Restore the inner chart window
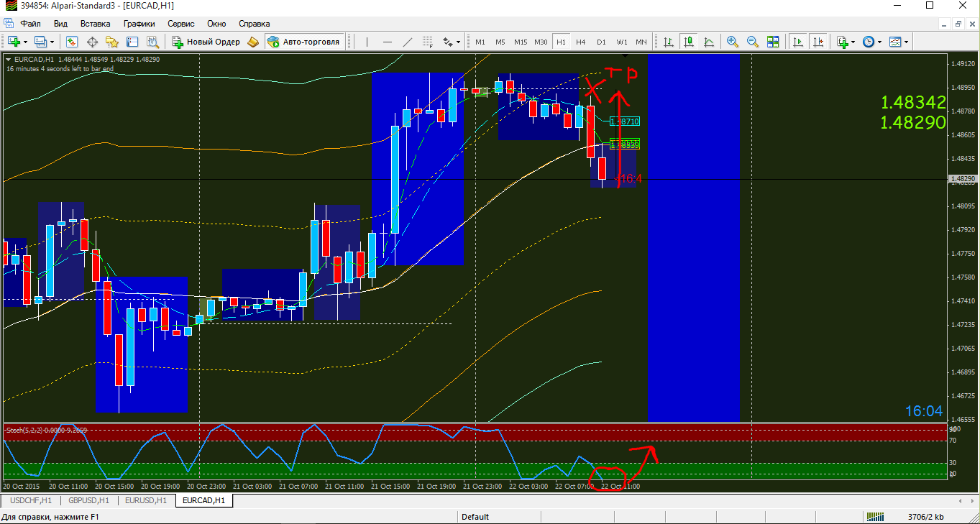The image size is (980, 524). pos(958,23)
